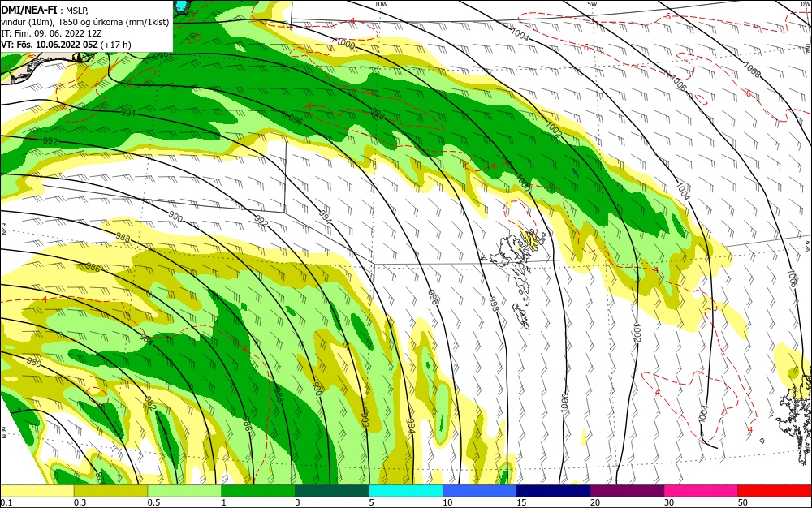Click the blue 10–15 legend swatch
Image resolution: width=812 pixels, height=508 pixels.
tap(480, 491)
